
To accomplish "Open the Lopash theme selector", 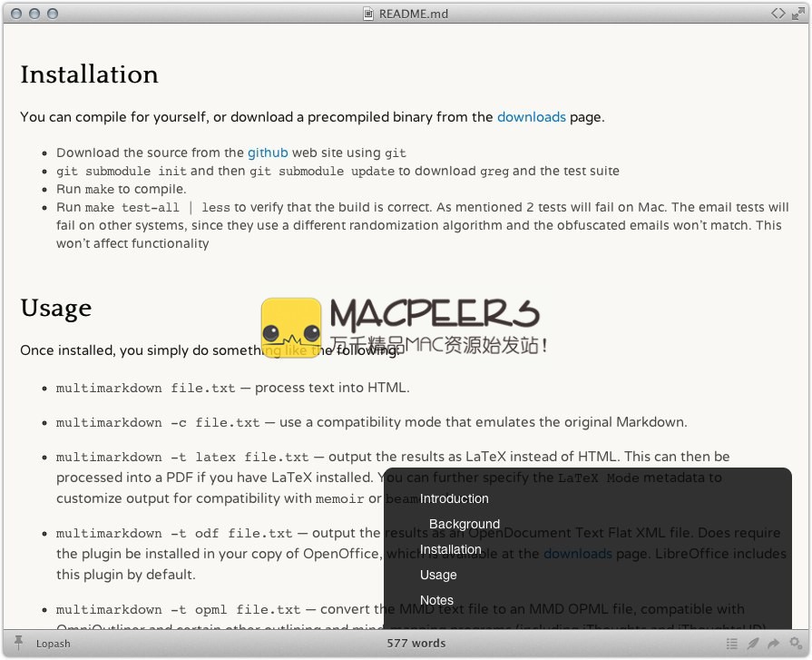I will tap(53, 644).
